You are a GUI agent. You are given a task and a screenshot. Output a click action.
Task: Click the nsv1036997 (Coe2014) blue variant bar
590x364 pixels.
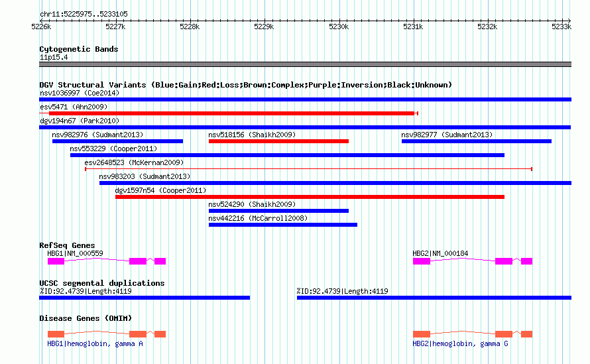click(x=305, y=99)
